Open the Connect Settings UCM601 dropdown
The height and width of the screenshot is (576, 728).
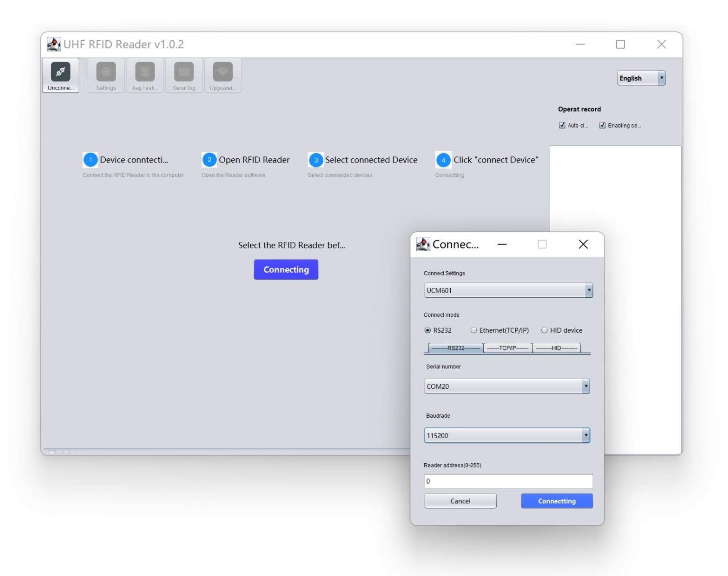pyautogui.click(x=588, y=290)
